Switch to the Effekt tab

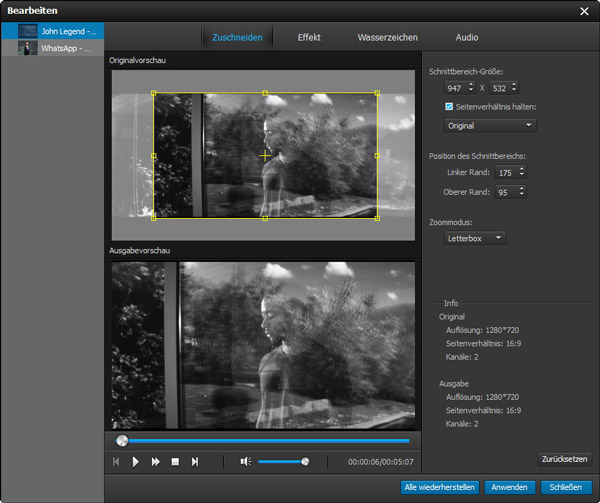tap(309, 37)
